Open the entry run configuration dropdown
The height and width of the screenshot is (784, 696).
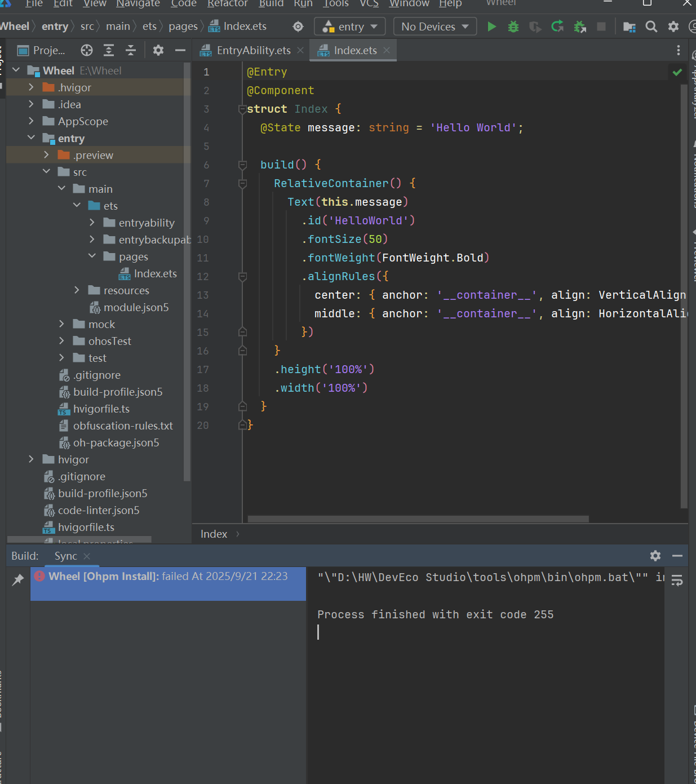click(350, 26)
